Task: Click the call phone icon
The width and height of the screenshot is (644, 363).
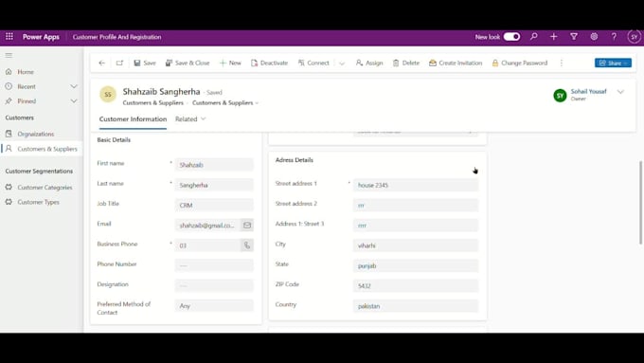Action: [247, 245]
